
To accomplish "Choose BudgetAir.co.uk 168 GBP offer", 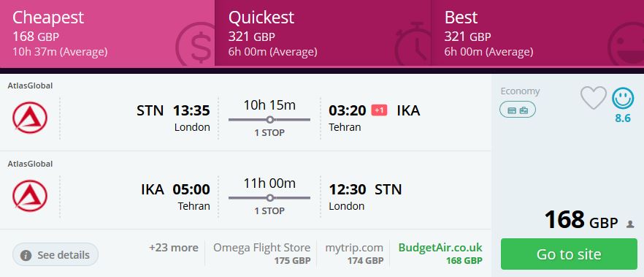I will click(x=440, y=254).
